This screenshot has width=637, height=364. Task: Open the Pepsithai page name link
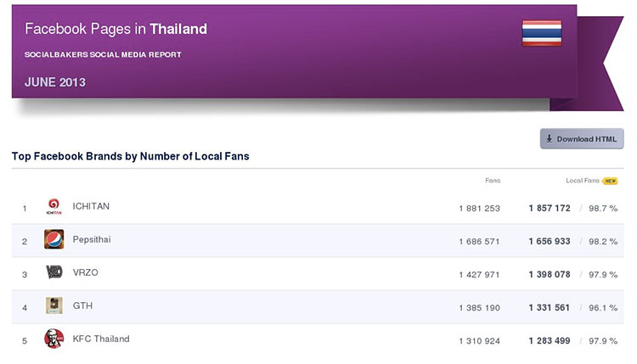92,239
